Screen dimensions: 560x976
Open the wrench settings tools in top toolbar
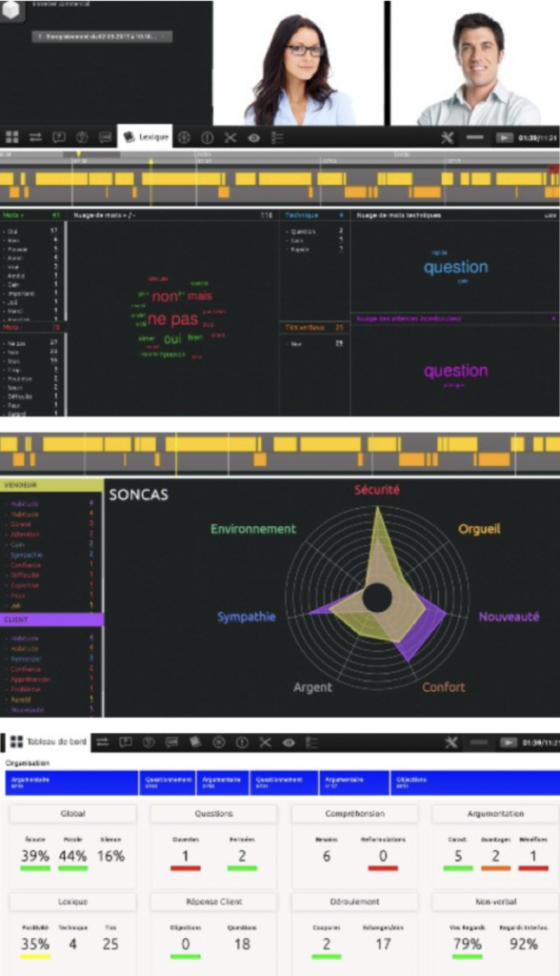[448, 137]
